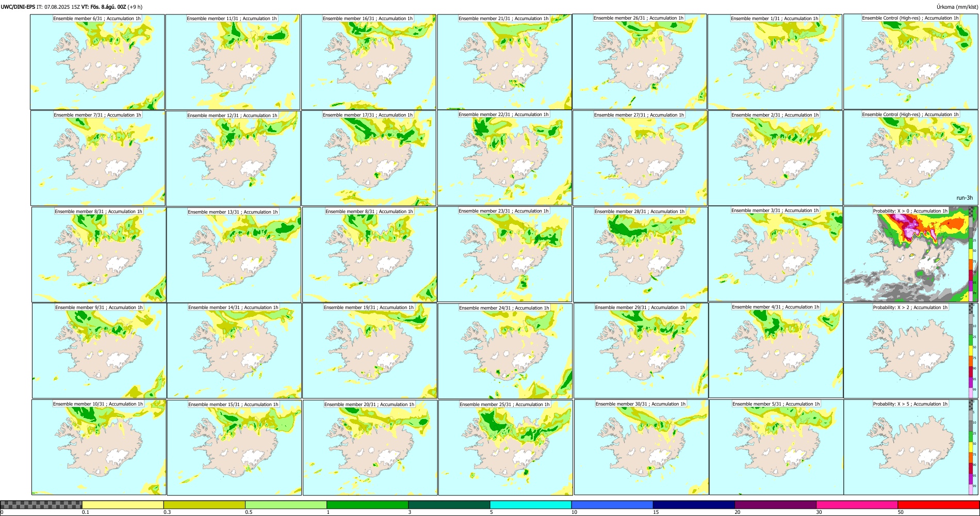Pick the purple 20–30 legend swatch
Image resolution: width=980 pixels, height=516 pixels.
coord(775,505)
